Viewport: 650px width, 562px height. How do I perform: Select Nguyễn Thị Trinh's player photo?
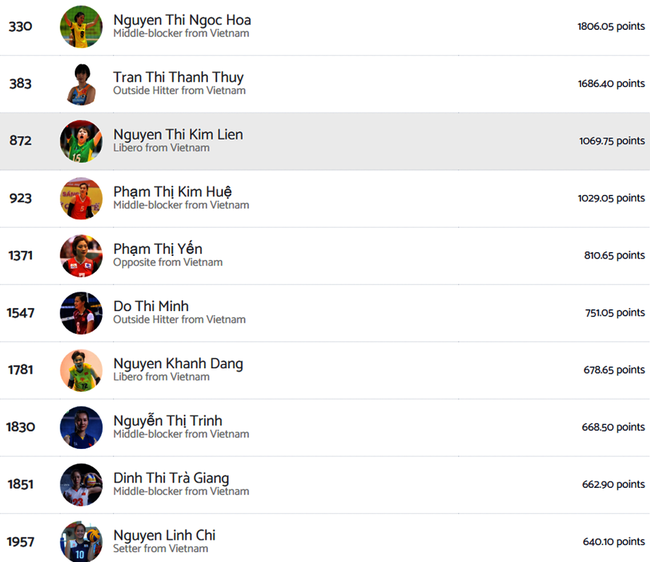81,427
